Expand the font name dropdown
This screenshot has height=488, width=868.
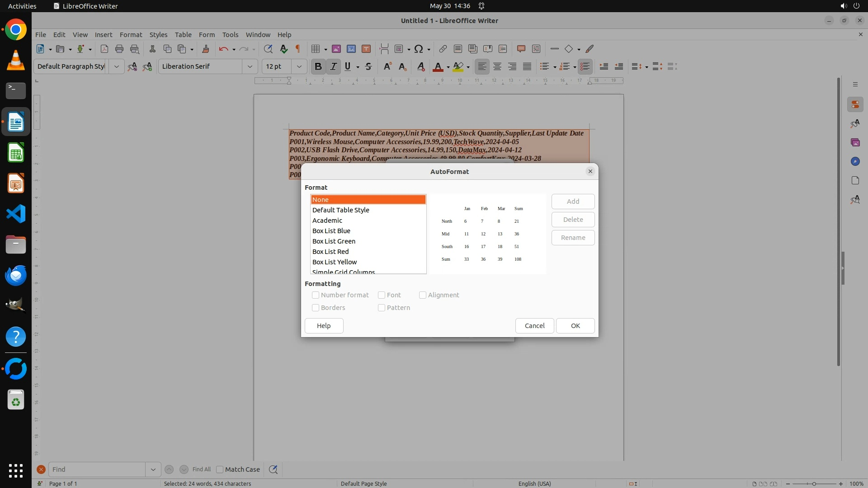tap(250, 66)
